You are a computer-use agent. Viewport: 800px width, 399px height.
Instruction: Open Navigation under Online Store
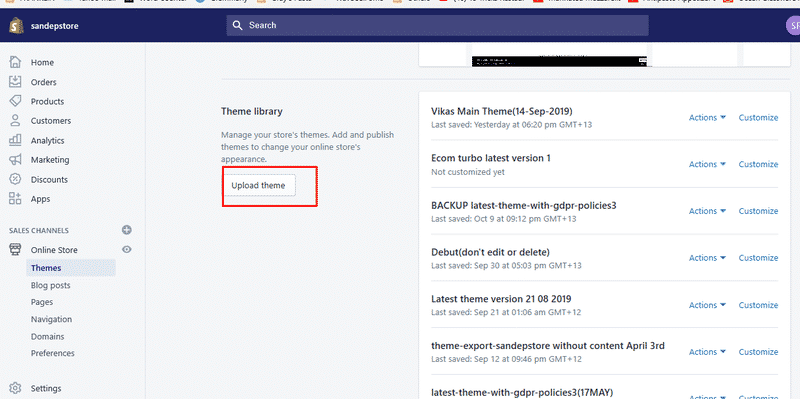click(51, 319)
